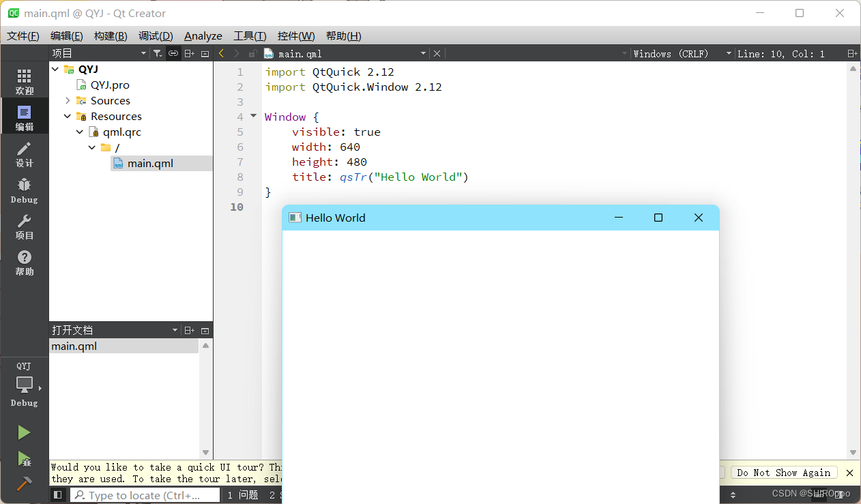Switch to Debug mode in the sidebar

tap(24, 190)
